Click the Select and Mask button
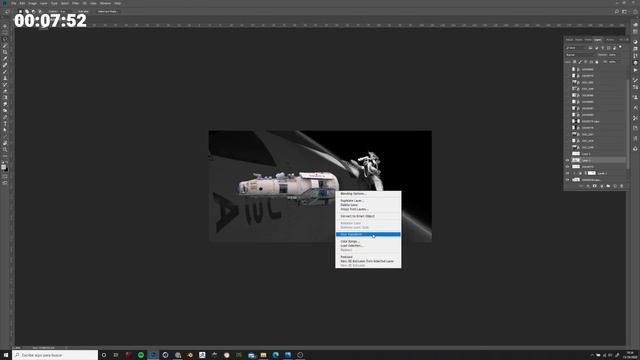Image resolution: width=640 pixels, height=360 pixels. [x=107, y=11]
